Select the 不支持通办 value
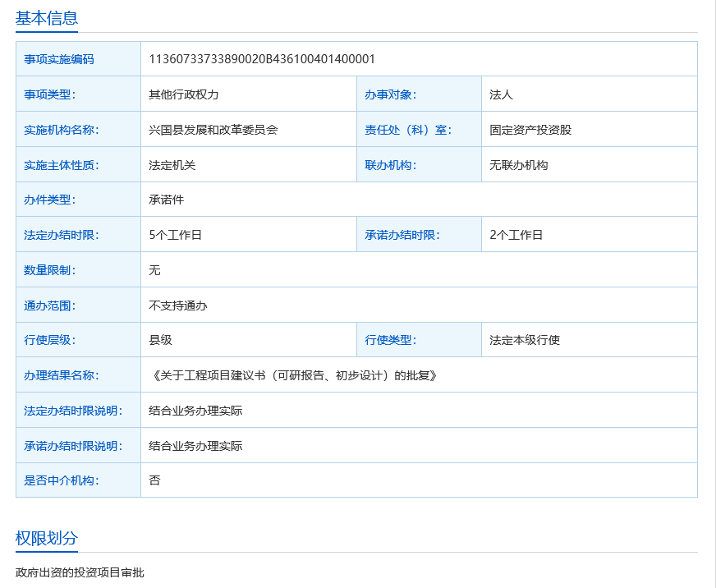 point(177,305)
